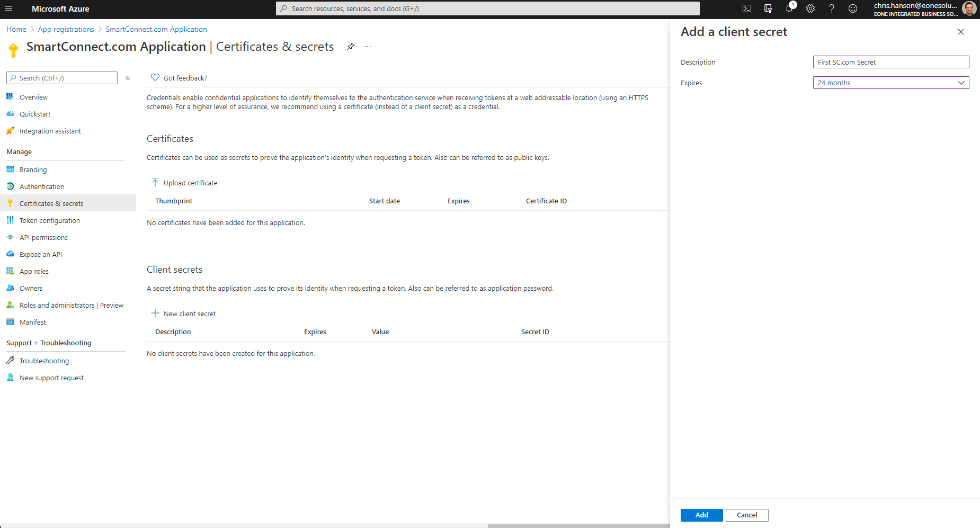Click the Secret ID column header
This screenshot has height=528, width=980.
coord(535,332)
